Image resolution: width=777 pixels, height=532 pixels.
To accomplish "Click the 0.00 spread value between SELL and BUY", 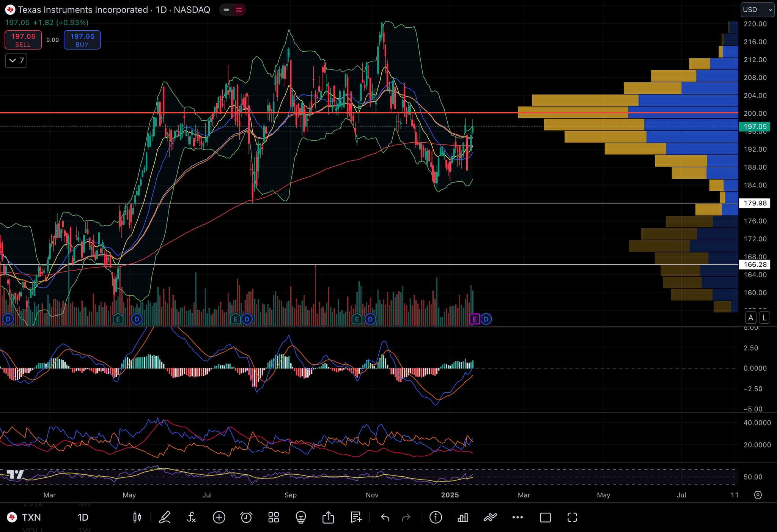I will point(53,40).
